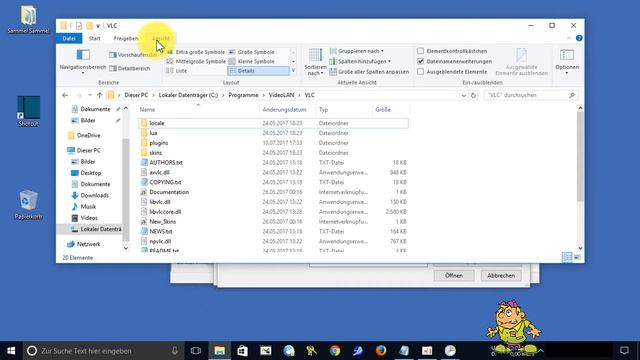Click Größe aller Spalten anpassen
The height and width of the screenshot is (360, 640).
(x=369, y=72)
